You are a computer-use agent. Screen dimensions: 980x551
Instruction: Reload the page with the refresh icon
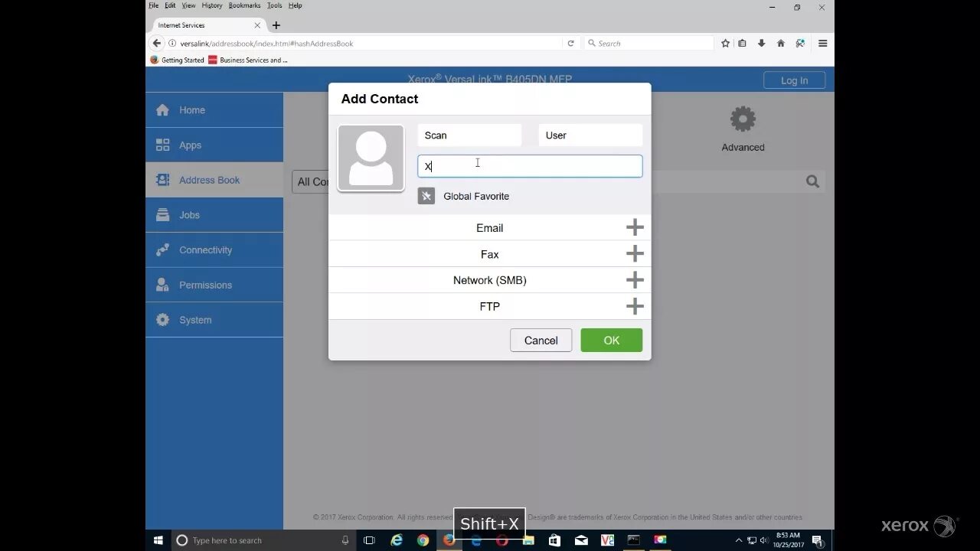(x=570, y=44)
